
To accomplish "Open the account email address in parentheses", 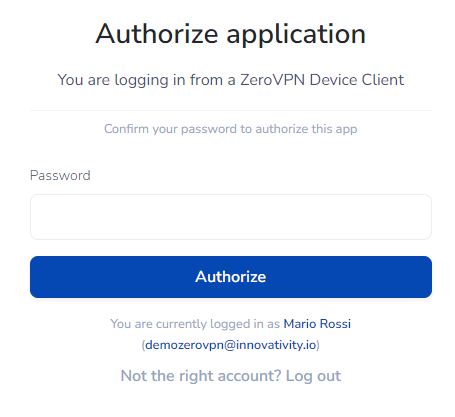I will click(230, 345).
